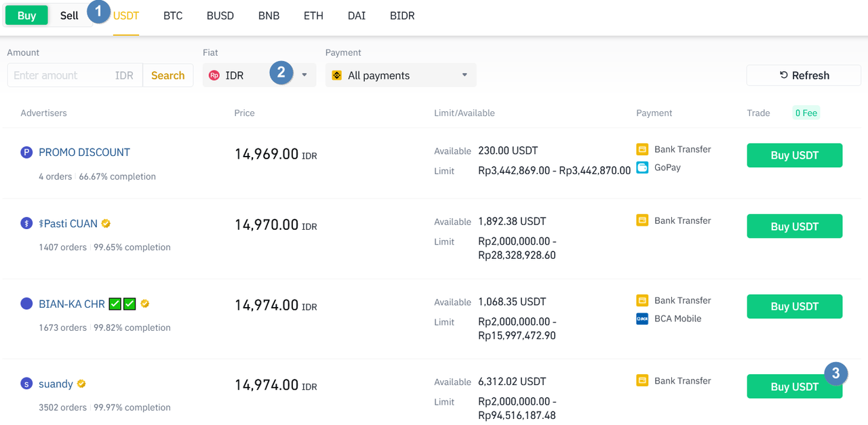Click PROMO DISCOUNT avatar icon
868x425 pixels.
26,153
